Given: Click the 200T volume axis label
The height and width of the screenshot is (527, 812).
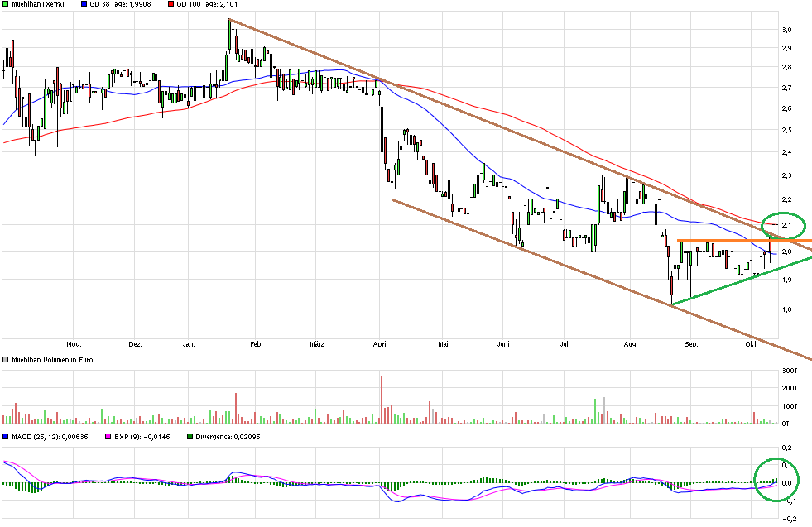Looking at the screenshot, I should point(789,388).
